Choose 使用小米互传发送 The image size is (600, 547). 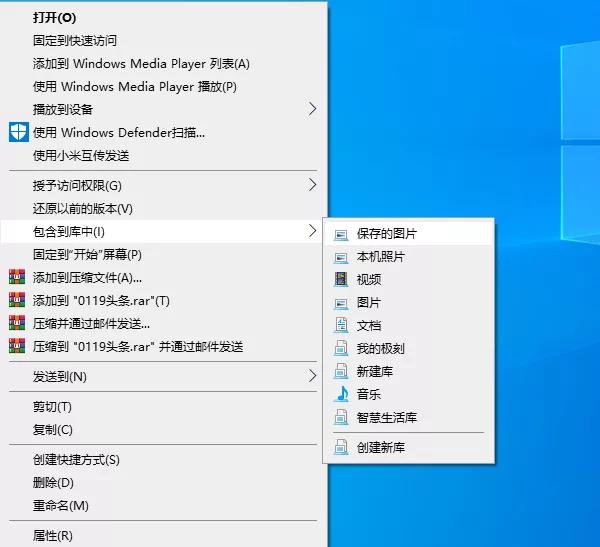click(x=164, y=155)
